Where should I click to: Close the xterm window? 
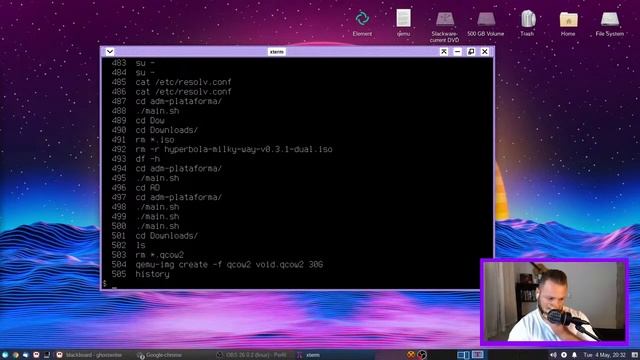coord(484,52)
